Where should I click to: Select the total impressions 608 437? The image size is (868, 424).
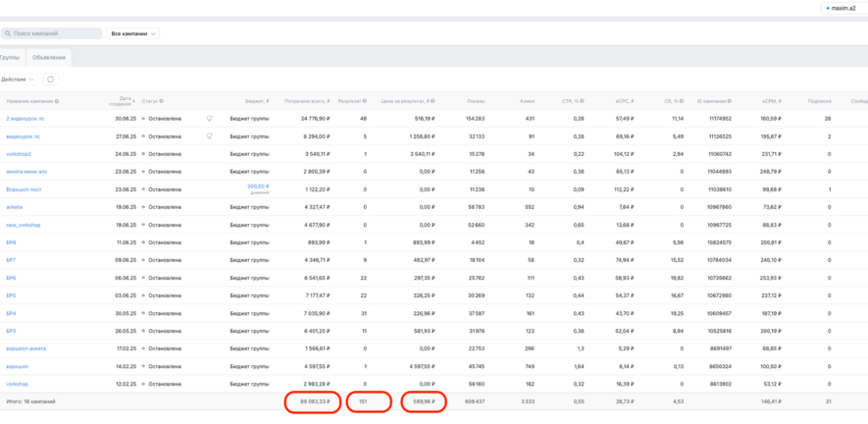pos(475,401)
